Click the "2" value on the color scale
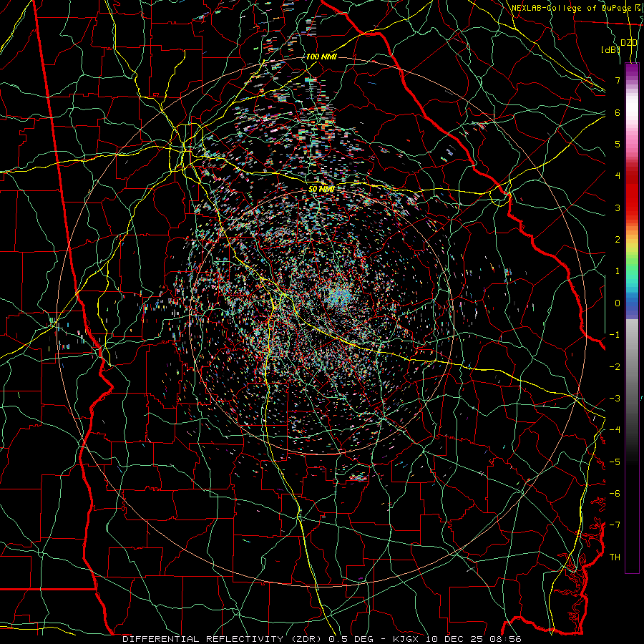Viewport: 644px width, 644px height. (x=618, y=240)
